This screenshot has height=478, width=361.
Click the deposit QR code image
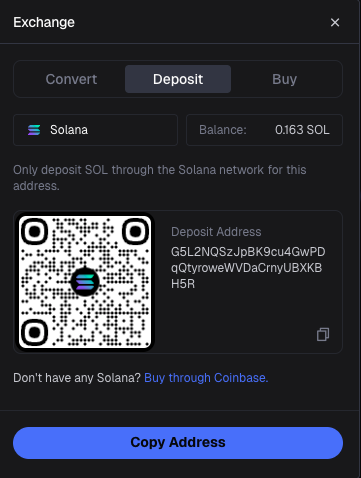click(x=85, y=282)
